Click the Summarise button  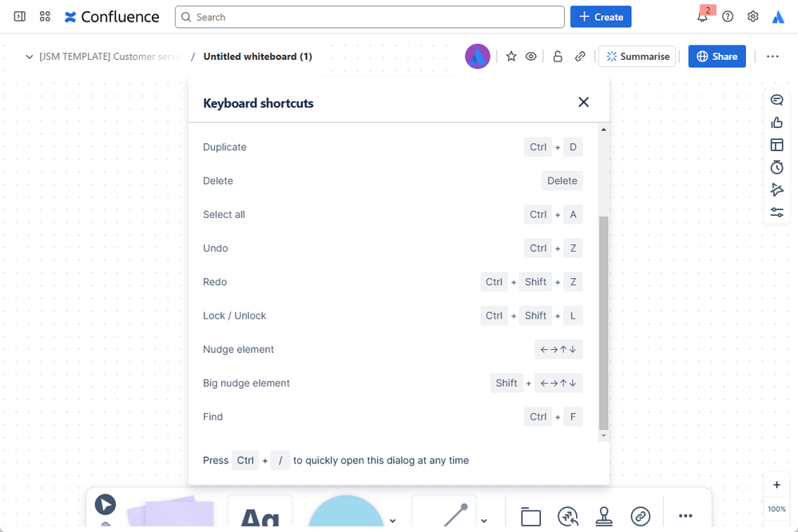(637, 57)
